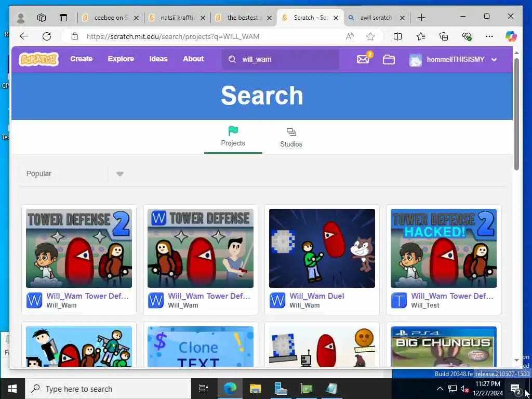Screen dimensions: 532x399
Task: Open the Clone TEXT project thumbnail
Action: click(200, 347)
